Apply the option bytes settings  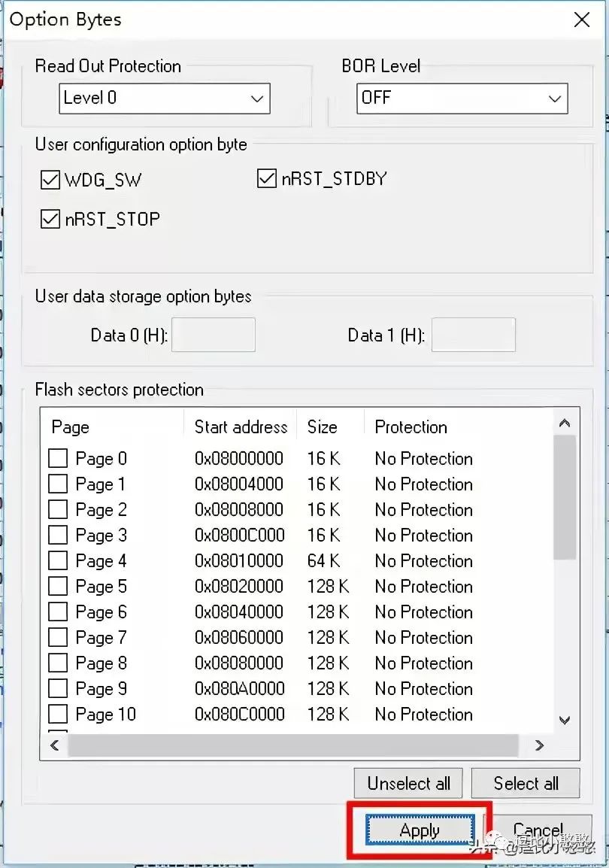(420, 830)
